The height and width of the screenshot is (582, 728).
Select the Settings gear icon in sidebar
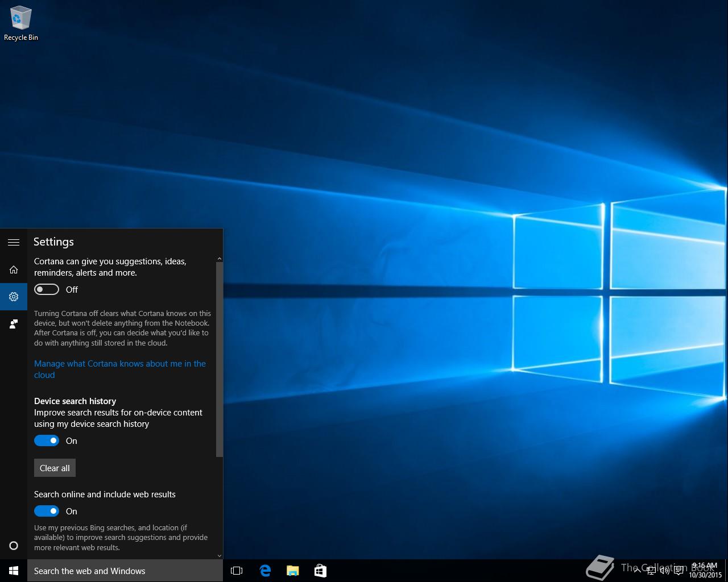point(14,297)
